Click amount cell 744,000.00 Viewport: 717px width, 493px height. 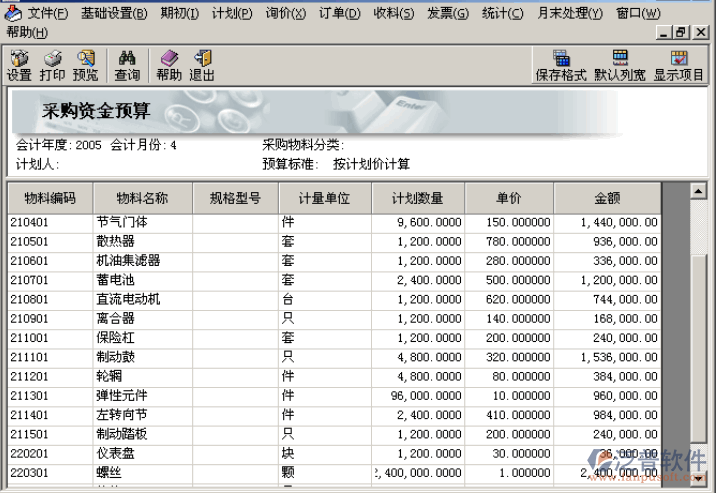[607, 299]
